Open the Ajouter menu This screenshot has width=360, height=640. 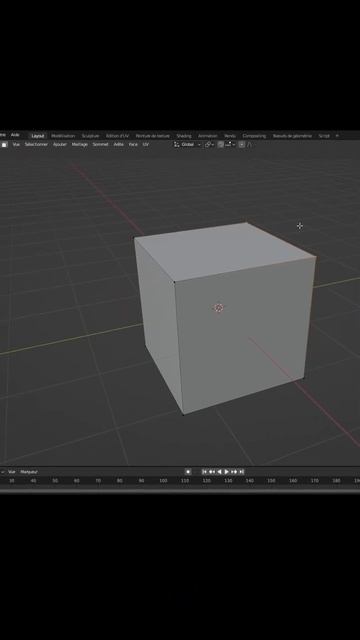60,144
